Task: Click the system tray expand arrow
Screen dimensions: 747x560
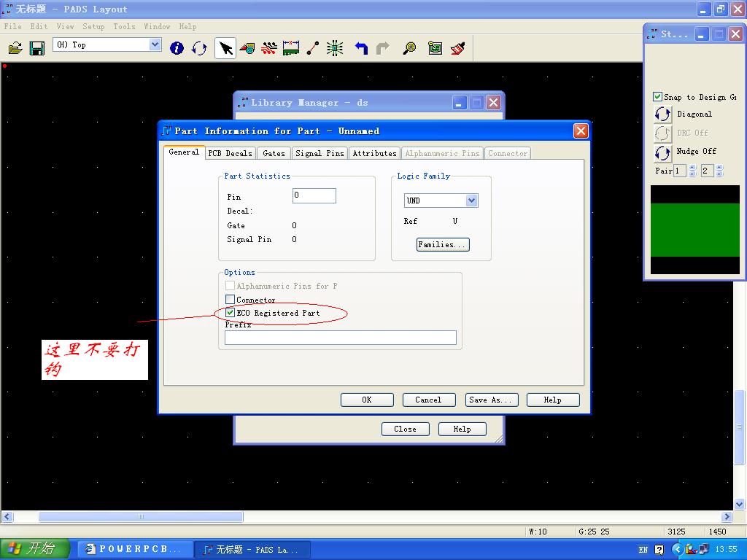Action: pyautogui.click(x=676, y=550)
